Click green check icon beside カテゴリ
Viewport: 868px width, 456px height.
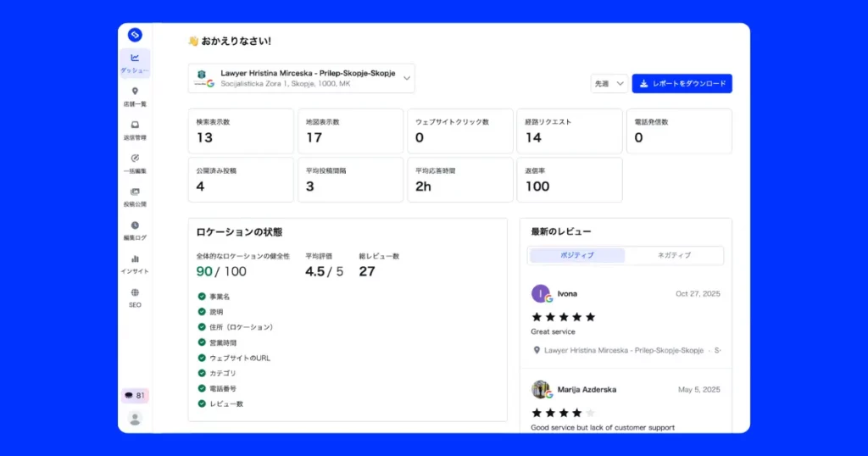[202, 373]
